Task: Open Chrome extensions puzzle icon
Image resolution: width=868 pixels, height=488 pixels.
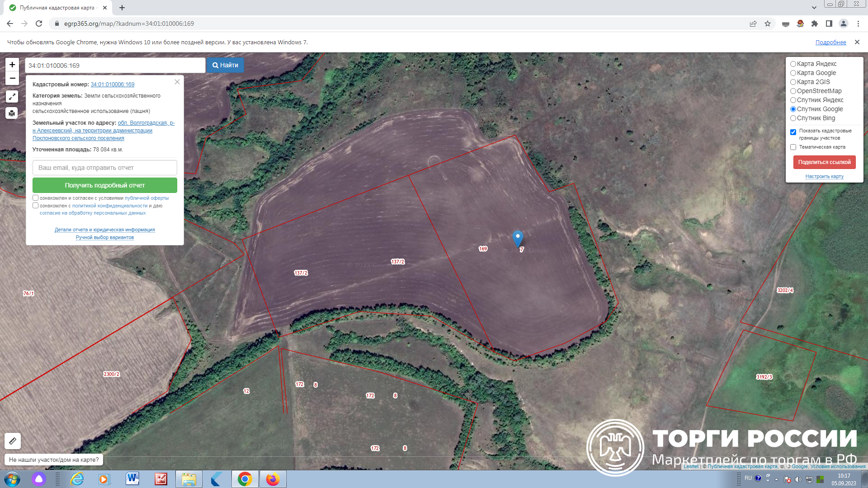Action: click(x=815, y=23)
